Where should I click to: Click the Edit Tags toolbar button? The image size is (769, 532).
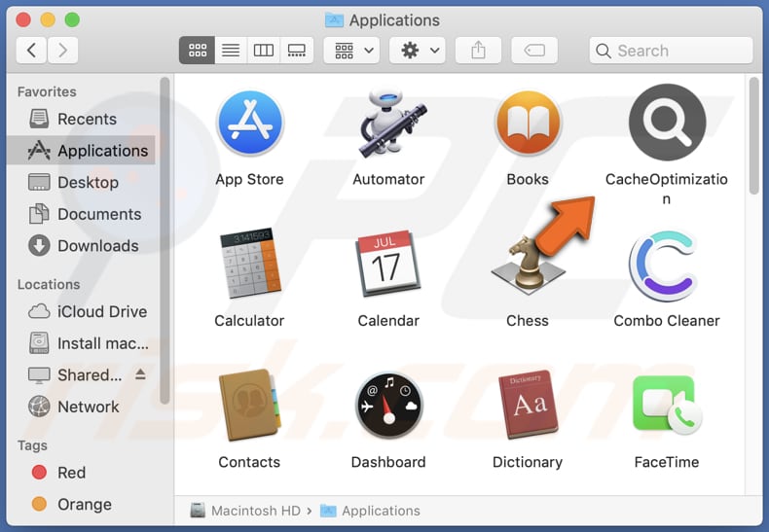[x=534, y=50]
